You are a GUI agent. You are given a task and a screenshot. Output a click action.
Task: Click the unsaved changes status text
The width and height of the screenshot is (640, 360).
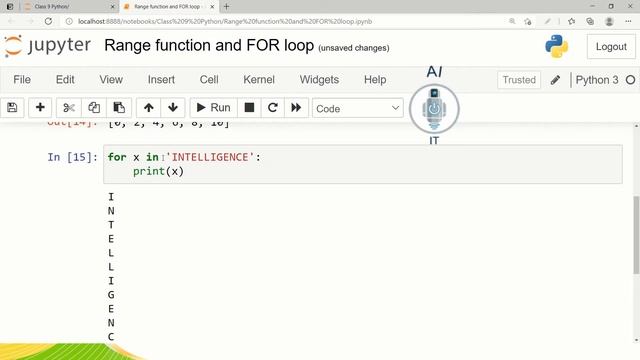(x=353, y=48)
